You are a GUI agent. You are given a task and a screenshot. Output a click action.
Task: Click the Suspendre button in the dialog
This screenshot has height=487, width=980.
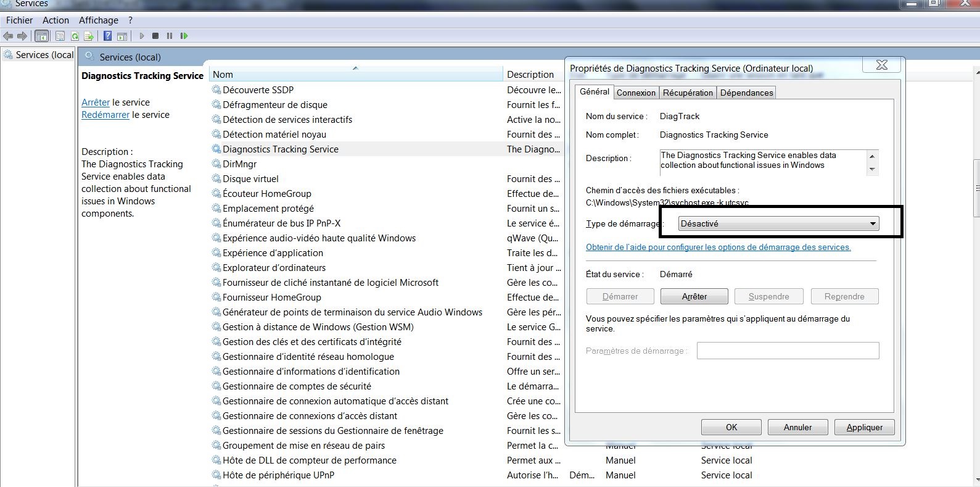click(769, 296)
